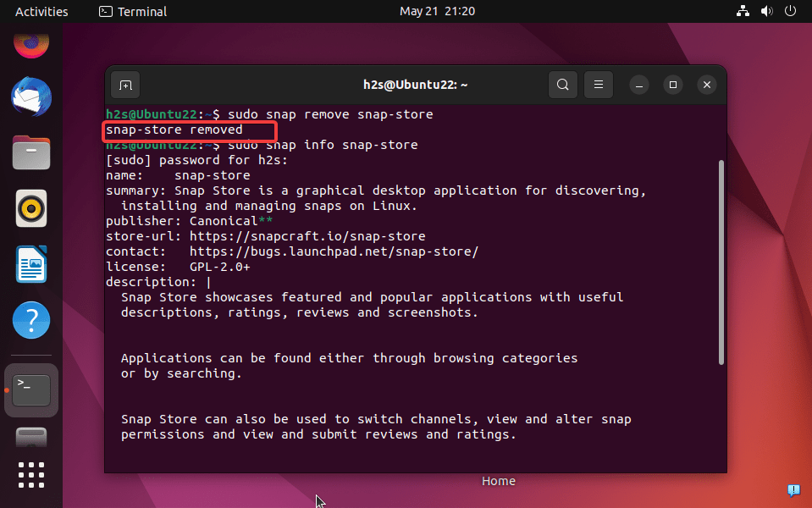The width and height of the screenshot is (812, 508).
Task: Minimize the terminal window
Action: click(x=639, y=85)
